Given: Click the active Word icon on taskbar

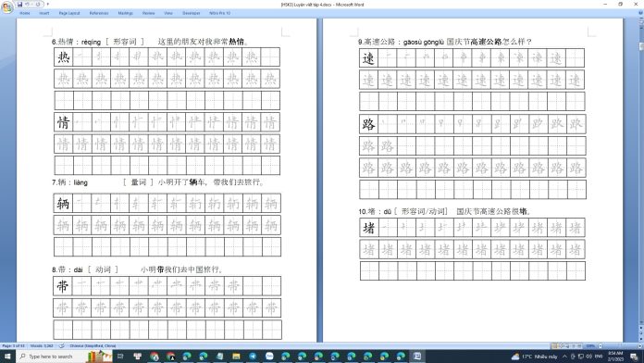Looking at the screenshot, I should (x=417, y=356).
